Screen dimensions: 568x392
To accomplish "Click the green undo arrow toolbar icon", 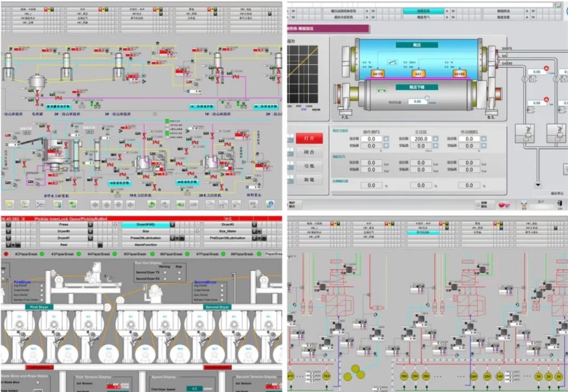I will click(151, 205).
